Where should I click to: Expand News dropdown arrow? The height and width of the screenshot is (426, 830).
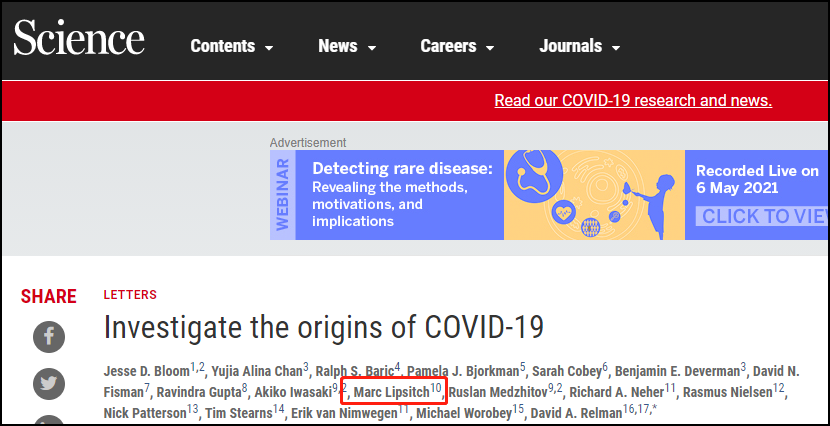[372, 48]
